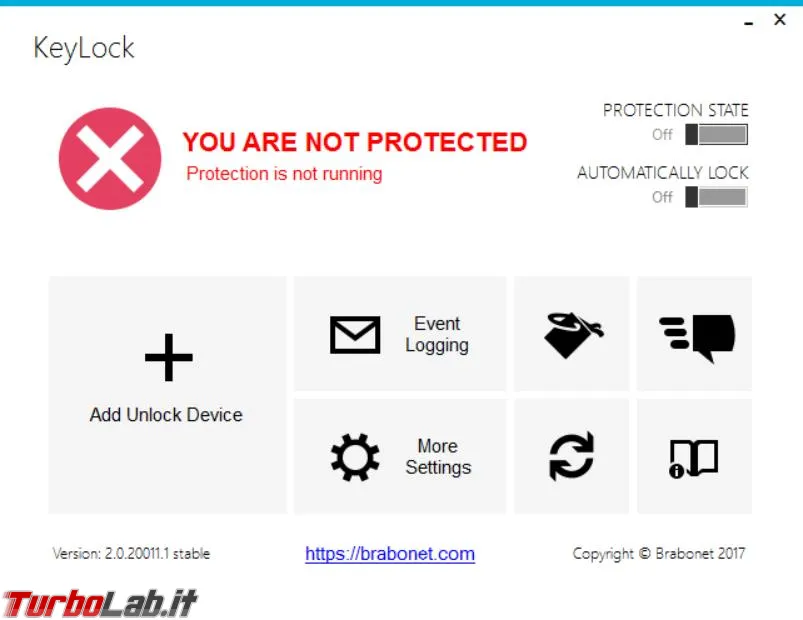
Task: Close the KeyLock window
Action: 779,19
